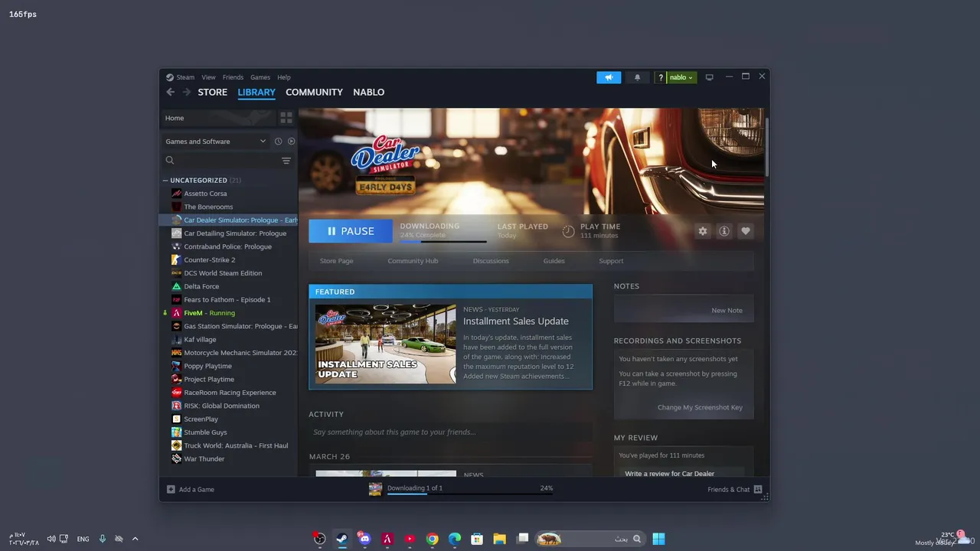
Task: Click the question mark help icon
Action: [x=660, y=77]
